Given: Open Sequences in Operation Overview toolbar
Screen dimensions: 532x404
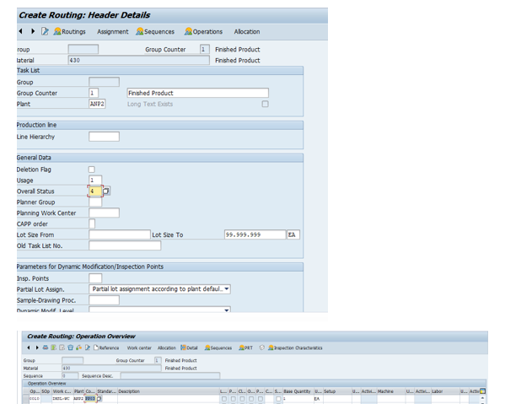Looking at the screenshot, I should point(218,348).
